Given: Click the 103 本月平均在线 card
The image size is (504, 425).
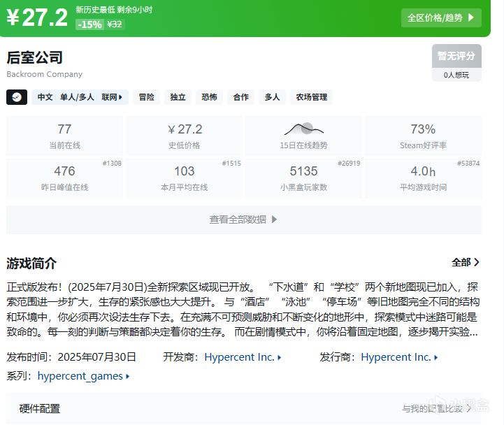Looking at the screenshot, I should tap(184, 178).
